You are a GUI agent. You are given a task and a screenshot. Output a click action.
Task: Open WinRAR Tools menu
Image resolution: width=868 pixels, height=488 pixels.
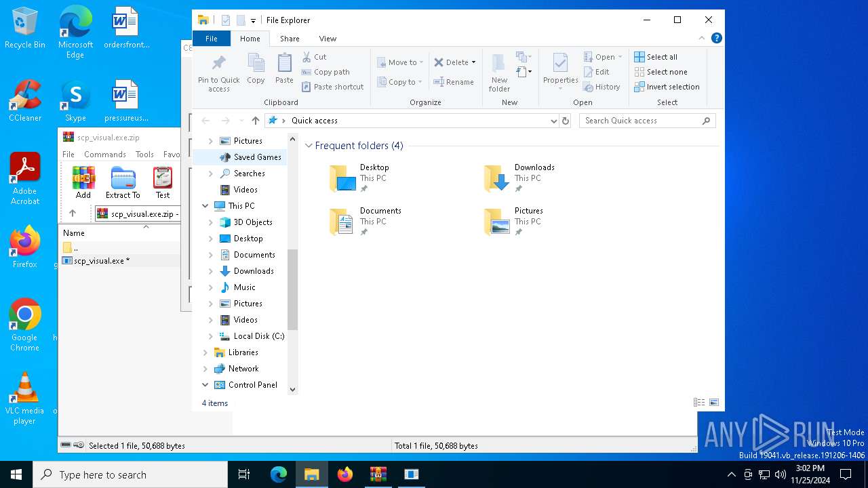tap(144, 155)
